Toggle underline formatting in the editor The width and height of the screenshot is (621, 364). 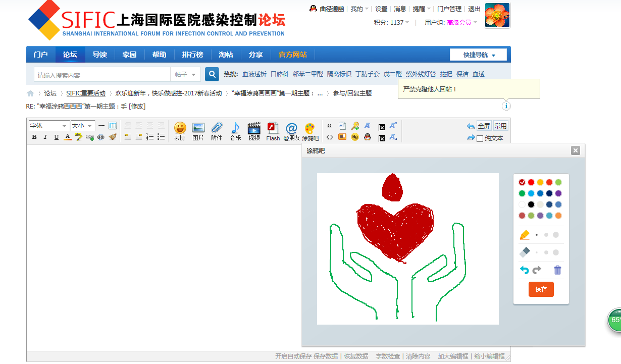[56, 137]
